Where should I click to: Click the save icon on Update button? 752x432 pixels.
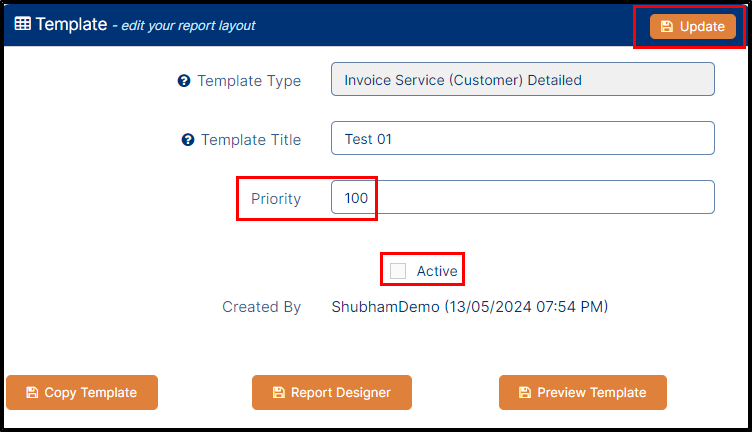[x=667, y=26]
